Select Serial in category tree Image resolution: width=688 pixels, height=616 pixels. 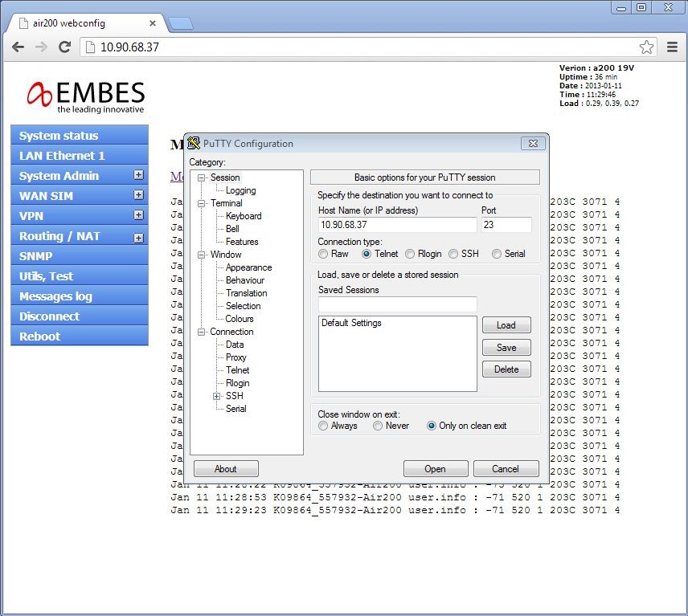click(x=236, y=409)
